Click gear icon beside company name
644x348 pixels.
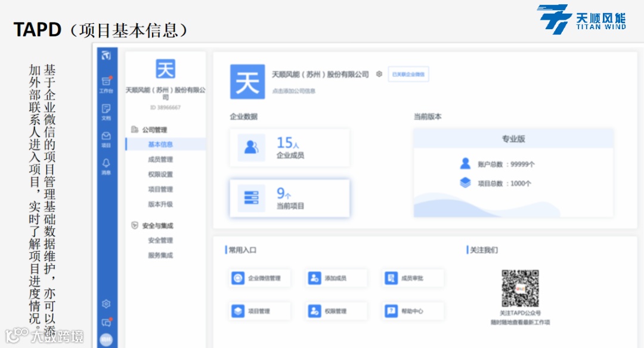(x=379, y=74)
